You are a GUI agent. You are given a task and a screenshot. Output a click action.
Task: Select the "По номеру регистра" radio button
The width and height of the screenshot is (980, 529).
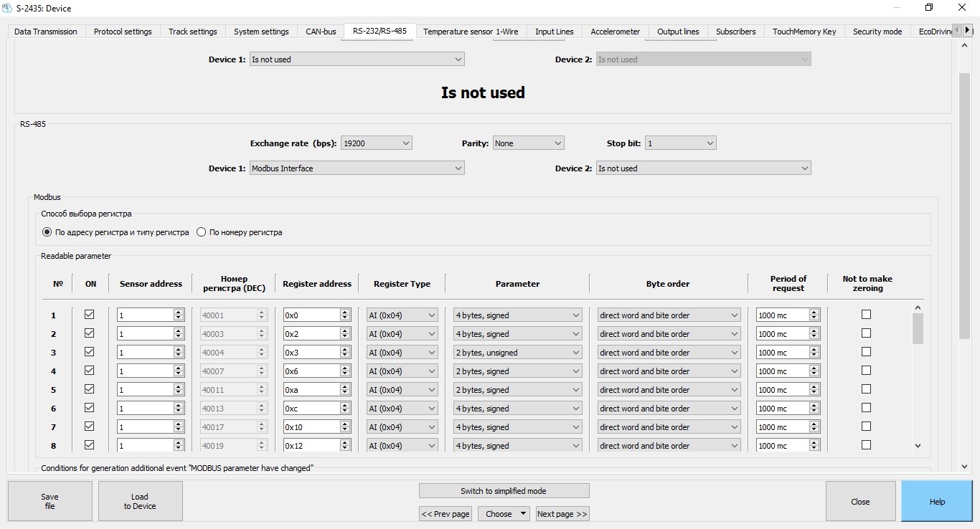(x=201, y=232)
